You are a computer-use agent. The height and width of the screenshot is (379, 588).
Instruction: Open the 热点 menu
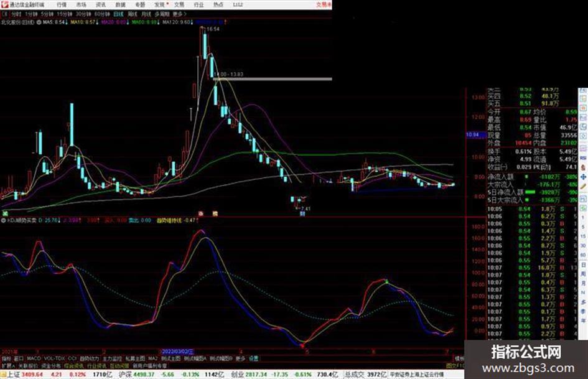[x=218, y=4]
